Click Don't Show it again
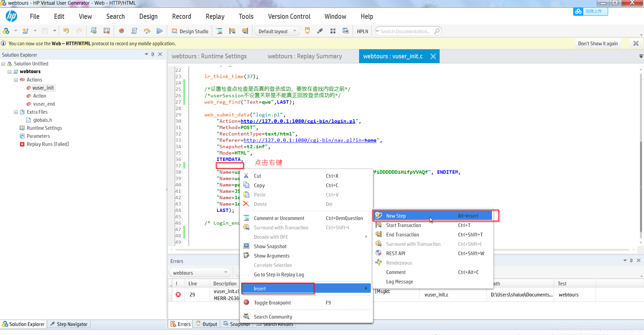 pos(598,44)
